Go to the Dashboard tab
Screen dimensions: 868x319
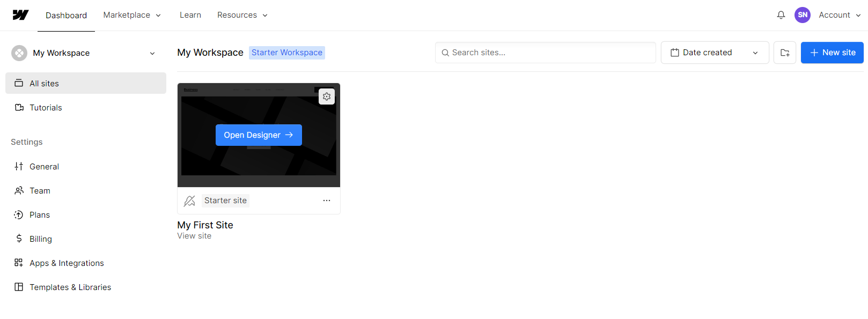click(66, 16)
